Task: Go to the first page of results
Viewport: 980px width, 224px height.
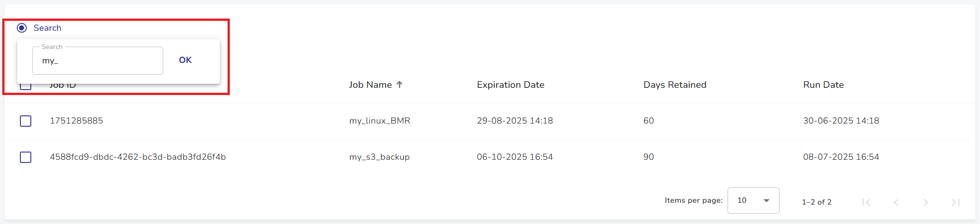Action: coord(866,202)
